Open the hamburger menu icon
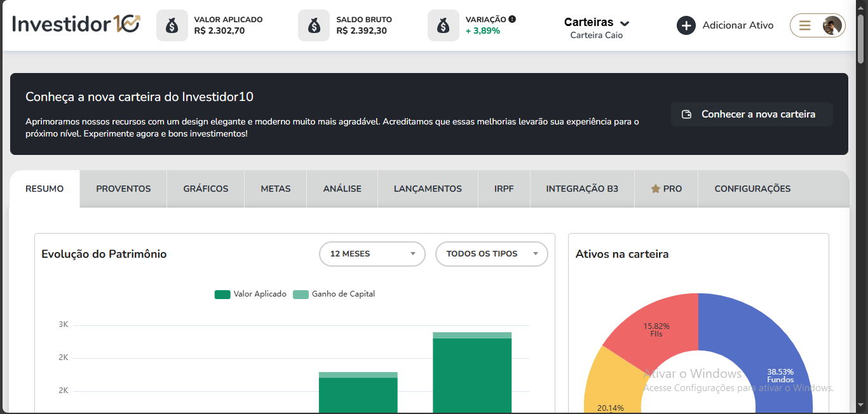Screen dimensions: 868x414 click(x=805, y=25)
